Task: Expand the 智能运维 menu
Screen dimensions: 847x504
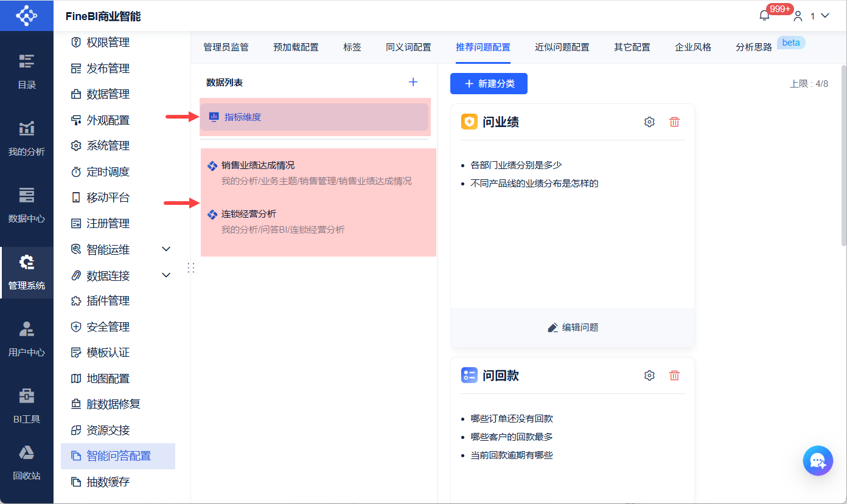Action: 166,249
